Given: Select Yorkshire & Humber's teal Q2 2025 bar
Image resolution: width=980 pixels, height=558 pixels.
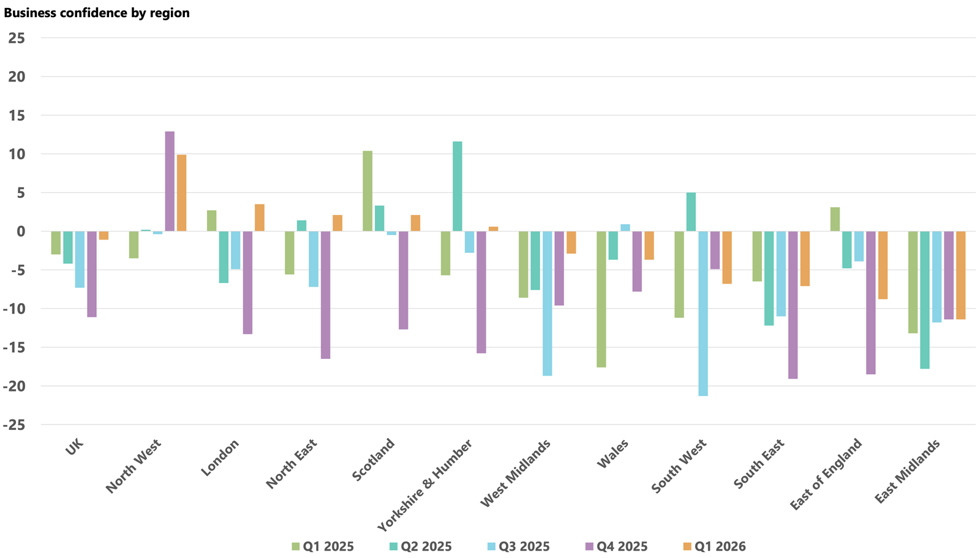Looking at the screenshot, I should pyautogui.click(x=458, y=186).
